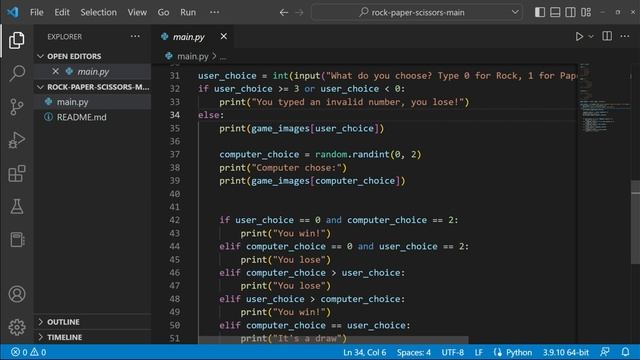This screenshot has height=360, width=640.
Task: Open the Edit menu
Action: pyautogui.click(x=62, y=12)
